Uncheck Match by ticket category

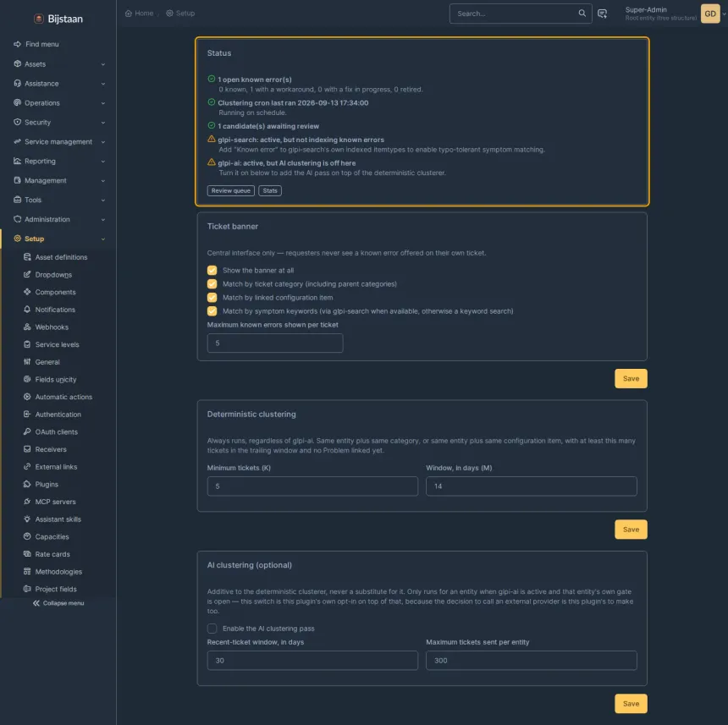[212, 284]
